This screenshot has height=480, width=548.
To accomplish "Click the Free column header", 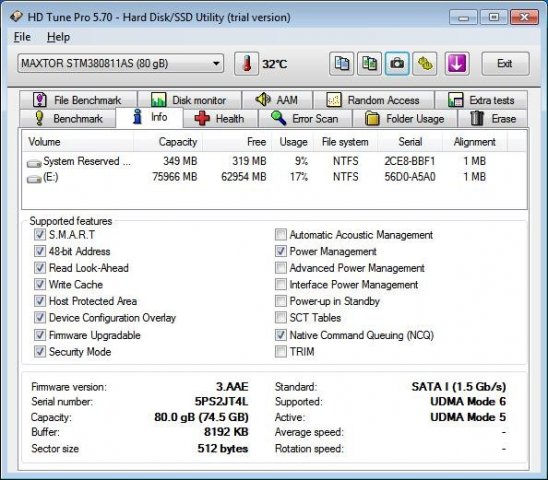I will 237,142.
